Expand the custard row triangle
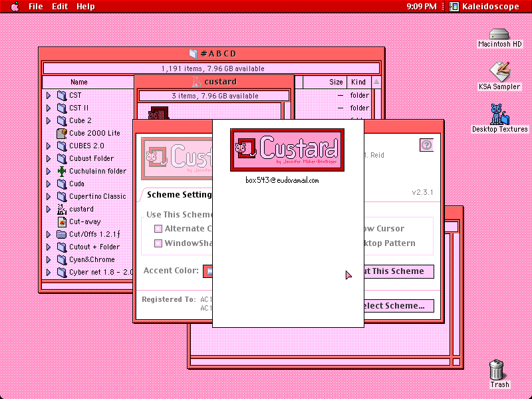This screenshot has width=532, height=399. tap(49, 209)
